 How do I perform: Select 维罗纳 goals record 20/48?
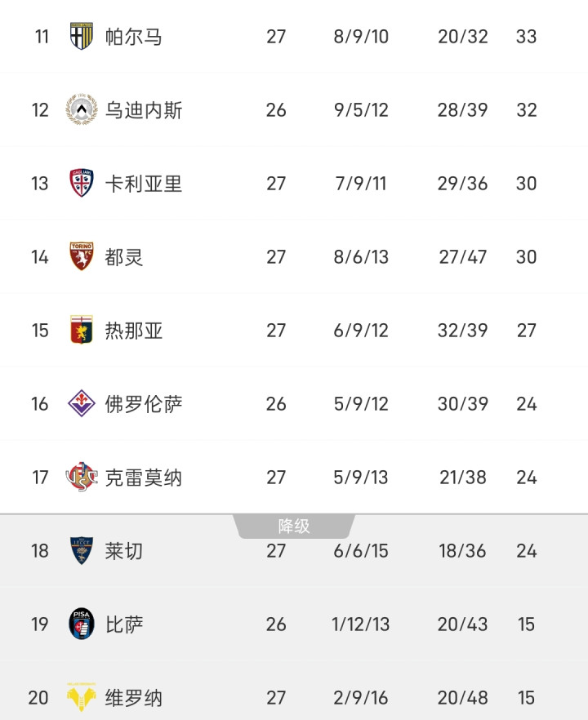pyautogui.click(x=463, y=698)
